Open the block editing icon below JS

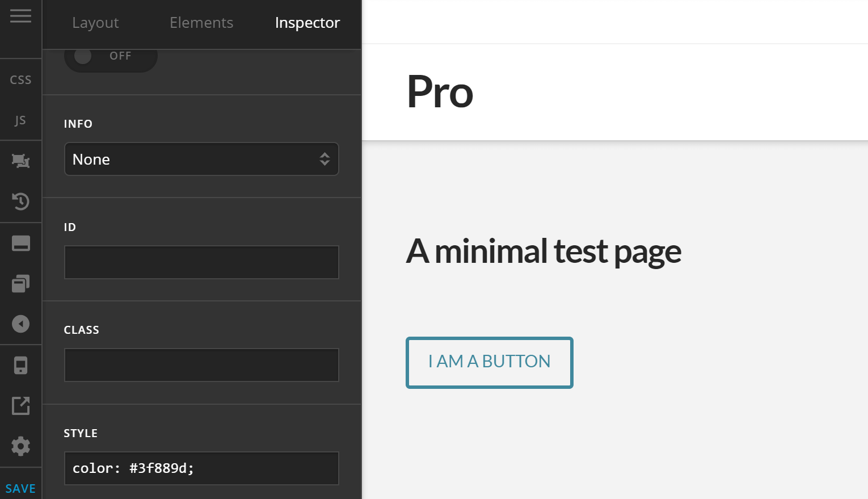coord(20,161)
